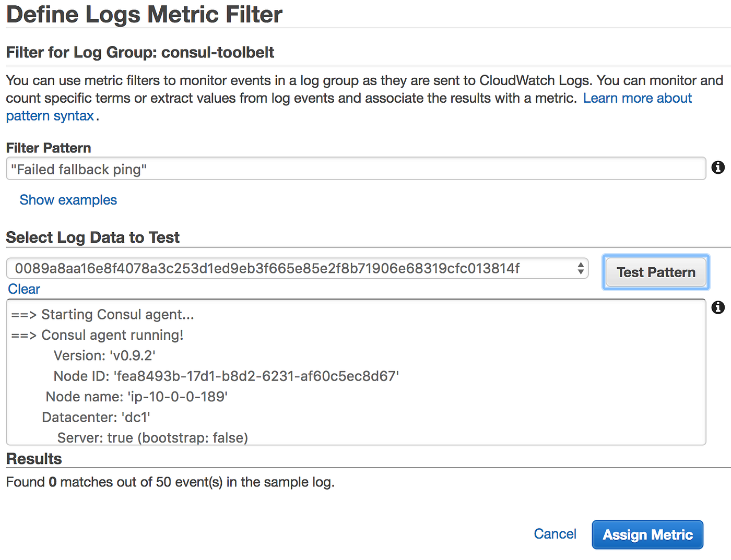The height and width of the screenshot is (560, 731).
Task: Click the info icon beside Filter Pattern field
Action: (x=718, y=168)
